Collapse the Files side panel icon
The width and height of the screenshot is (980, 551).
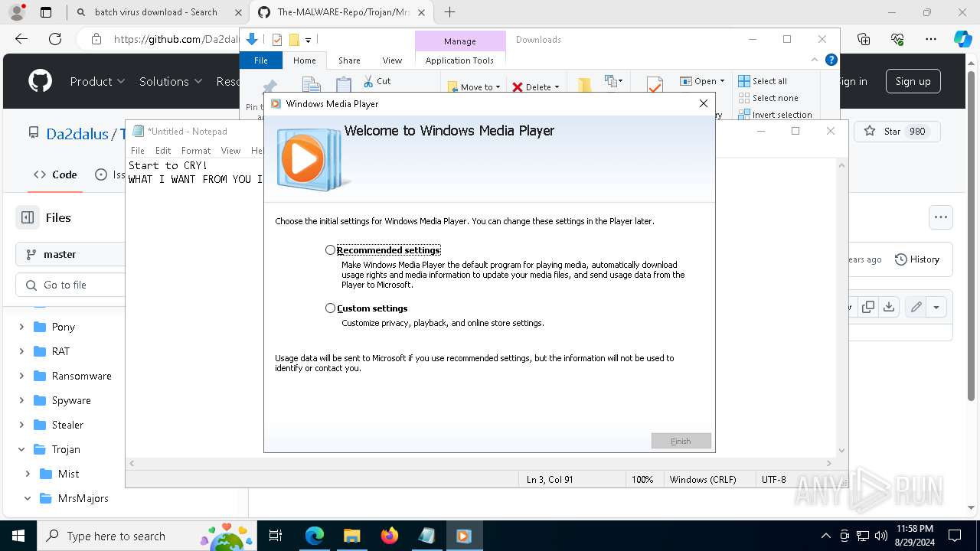click(x=28, y=217)
